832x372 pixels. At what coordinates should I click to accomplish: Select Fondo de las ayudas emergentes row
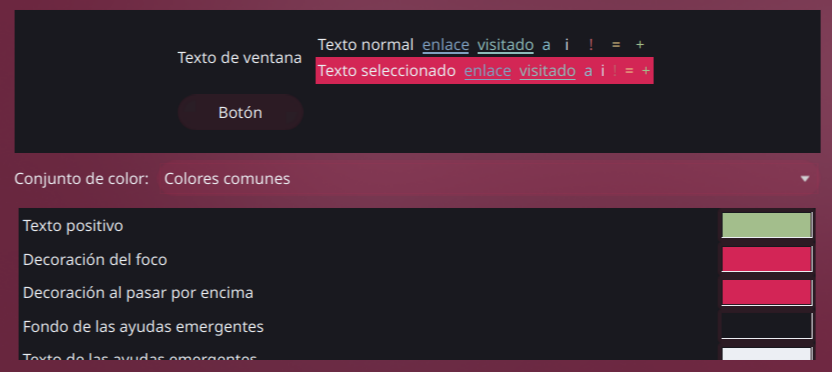pyautogui.click(x=417, y=326)
